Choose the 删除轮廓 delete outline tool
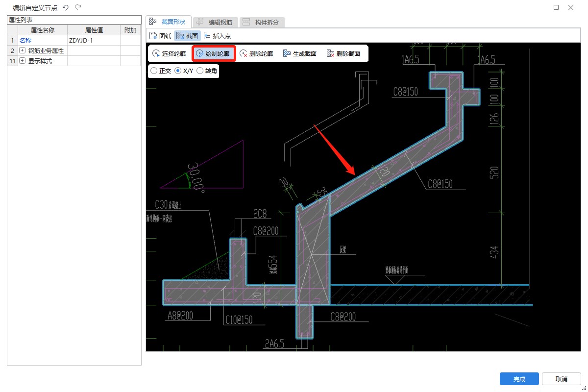 tap(256, 53)
